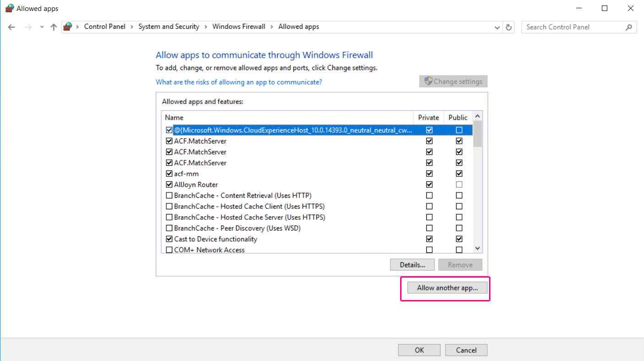This screenshot has width=644, height=361.
Task: Confirm with the OK button
Action: [419, 350]
